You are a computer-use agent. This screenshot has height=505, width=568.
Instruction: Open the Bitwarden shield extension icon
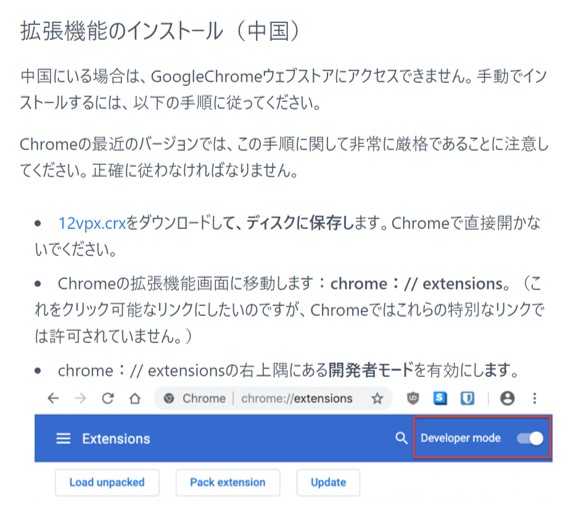(x=467, y=398)
